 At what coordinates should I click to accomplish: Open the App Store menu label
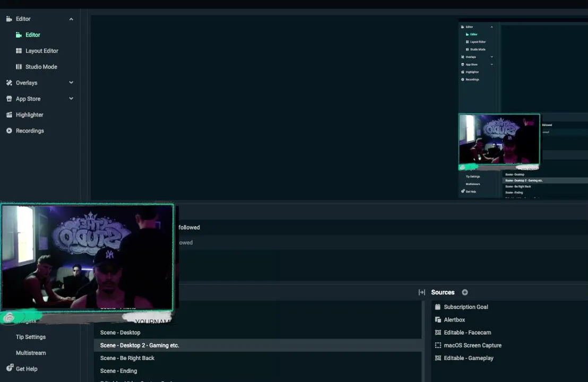[x=28, y=99]
